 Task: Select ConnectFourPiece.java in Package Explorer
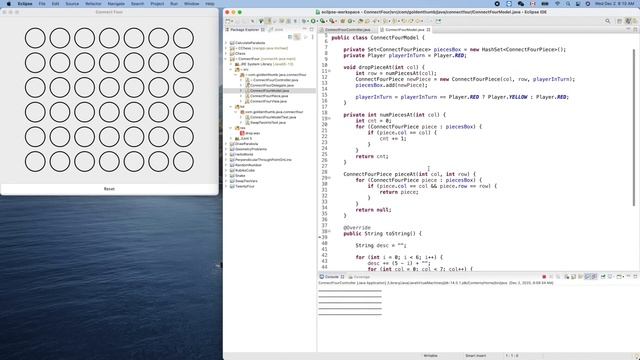tap(269, 96)
